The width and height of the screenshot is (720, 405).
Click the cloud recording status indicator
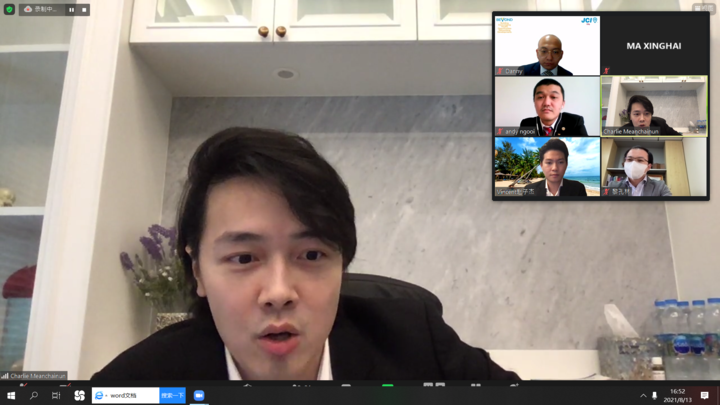coord(42,9)
